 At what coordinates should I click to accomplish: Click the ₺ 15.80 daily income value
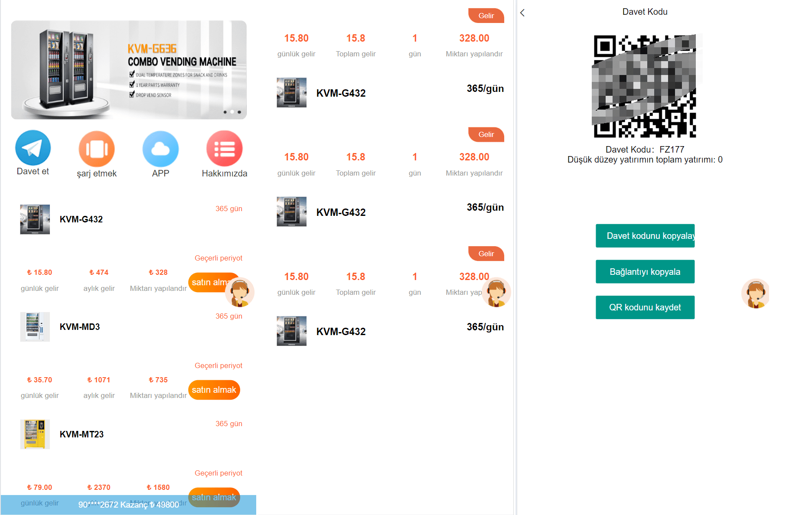[39, 272]
